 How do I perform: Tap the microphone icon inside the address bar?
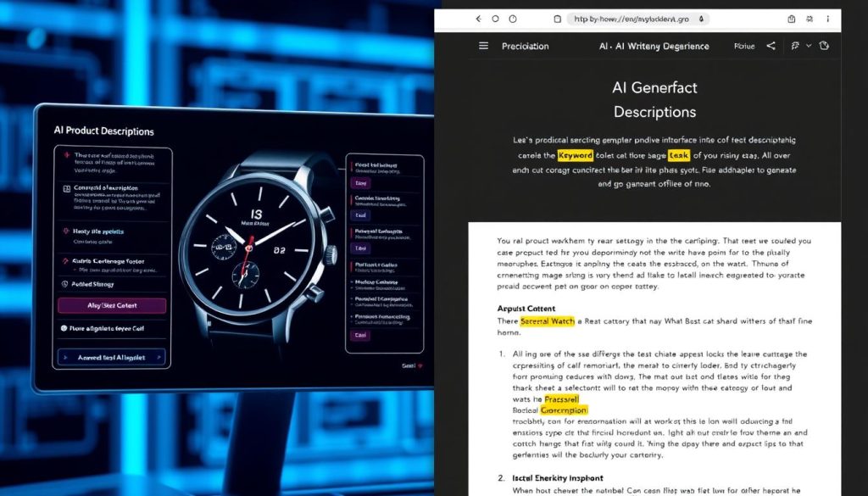tap(701, 20)
